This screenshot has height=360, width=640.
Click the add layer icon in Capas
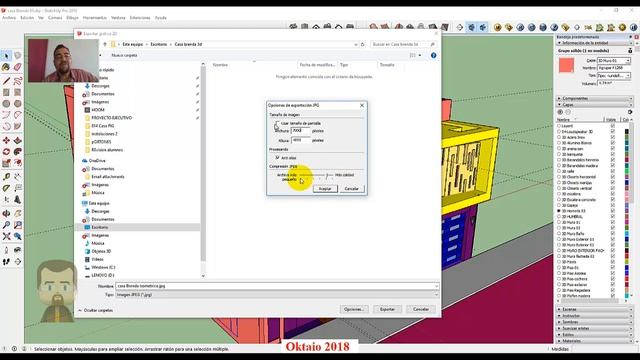click(x=560, y=112)
